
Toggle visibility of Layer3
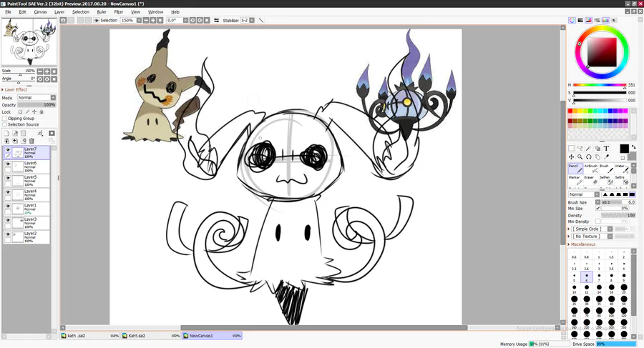[8, 220]
